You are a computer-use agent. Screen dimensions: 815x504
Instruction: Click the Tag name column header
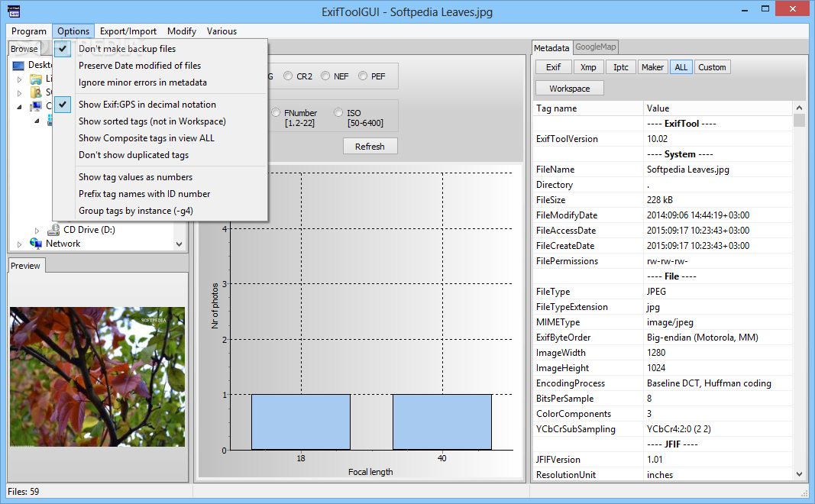coord(588,108)
